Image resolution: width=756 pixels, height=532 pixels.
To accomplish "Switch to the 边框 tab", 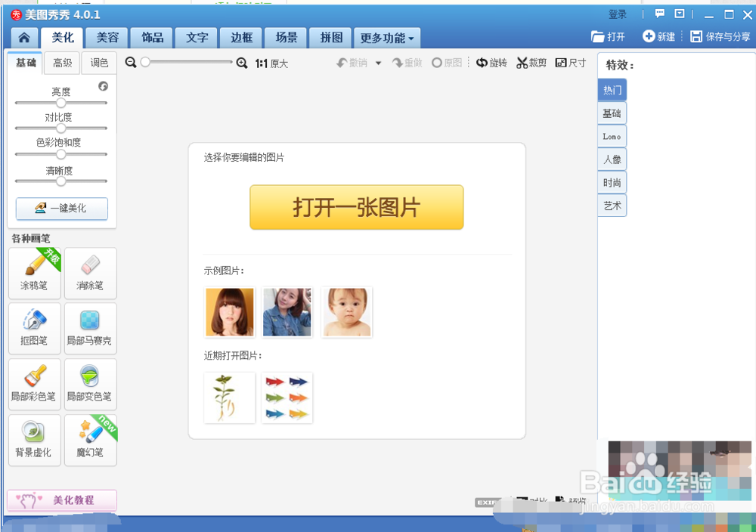I will (242, 38).
